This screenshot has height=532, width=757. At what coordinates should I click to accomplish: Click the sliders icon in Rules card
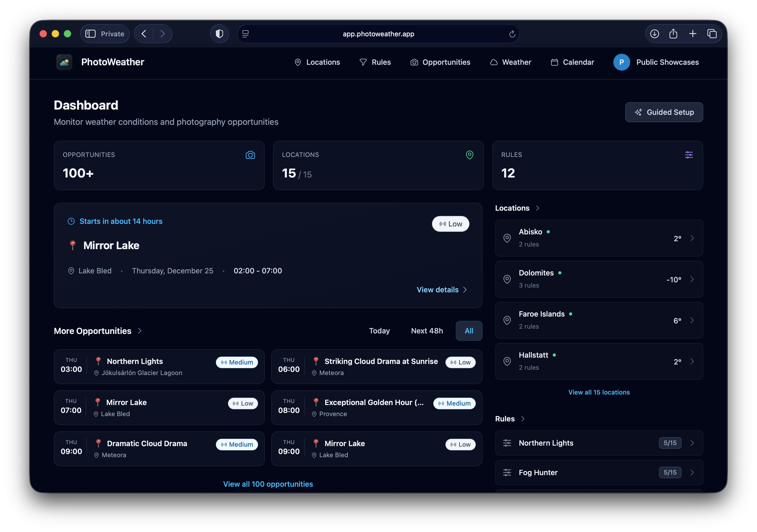689,155
